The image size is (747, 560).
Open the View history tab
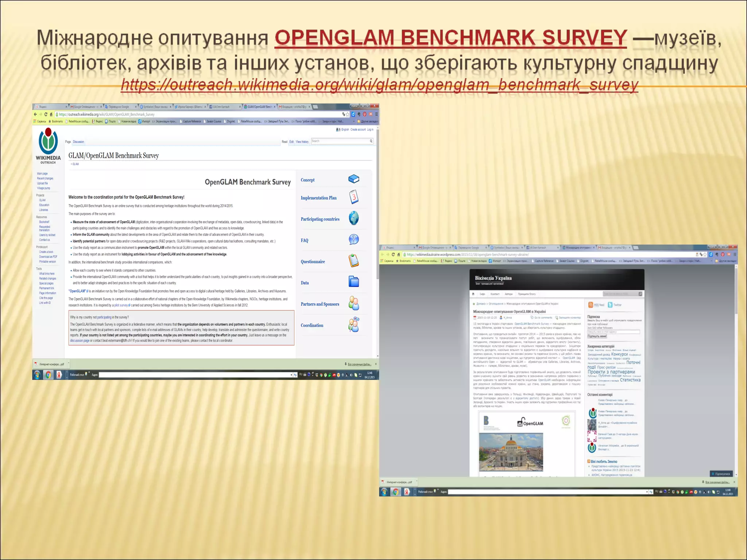(x=302, y=142)
